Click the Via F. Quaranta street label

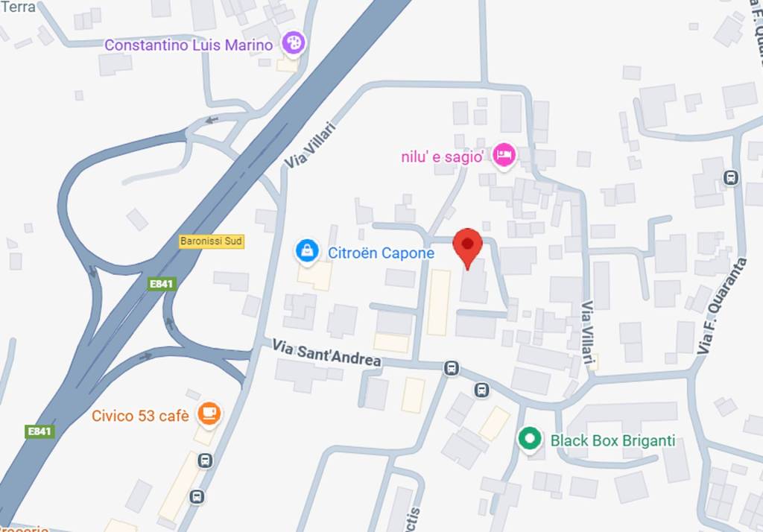721,306
